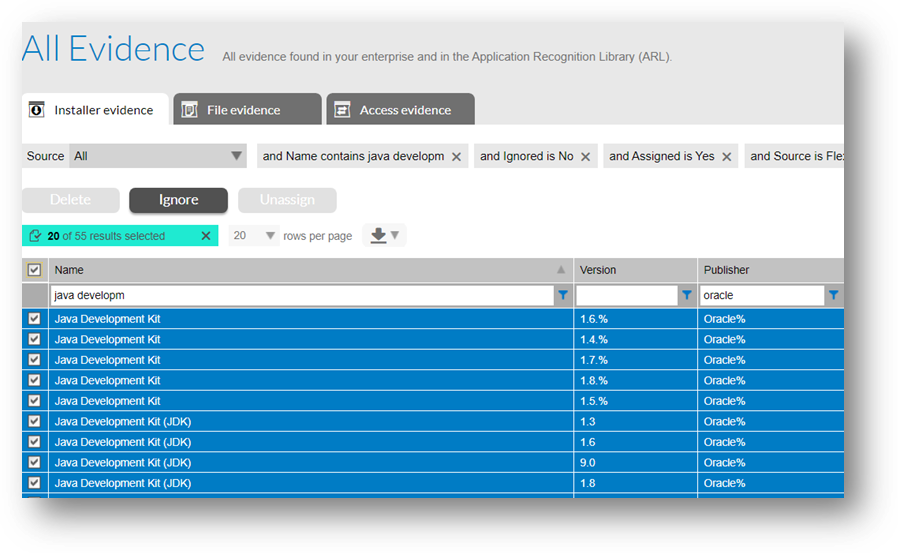Image resolution: width=898 pixels, height=553 pixels.
Task: Expand the download options arrow
Action: click(395, 235)
